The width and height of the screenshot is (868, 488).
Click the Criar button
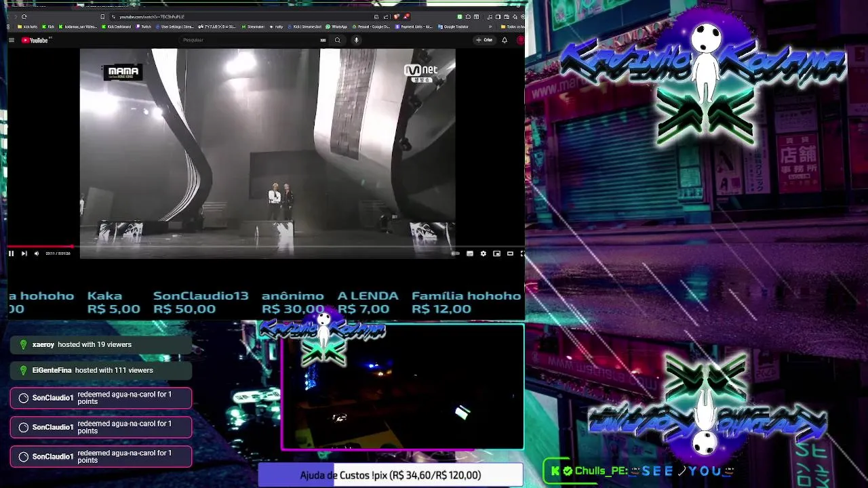click(484, 40)
